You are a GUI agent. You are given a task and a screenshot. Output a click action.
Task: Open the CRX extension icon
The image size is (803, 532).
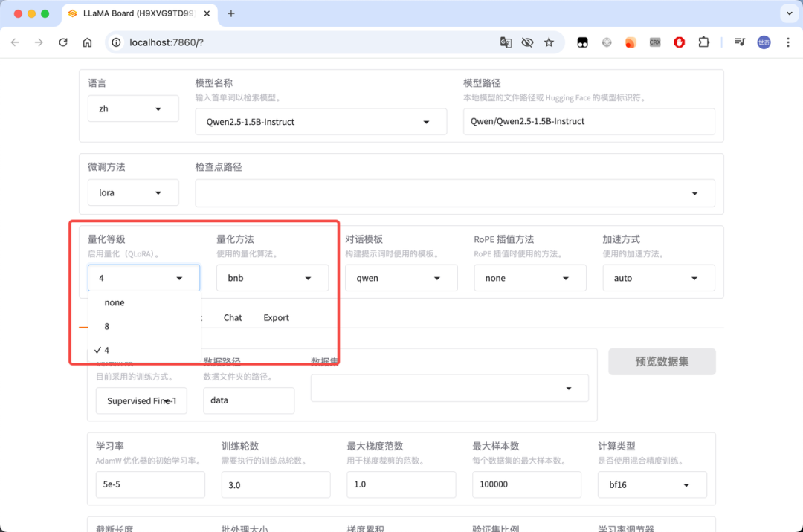(x=655, y=42)
